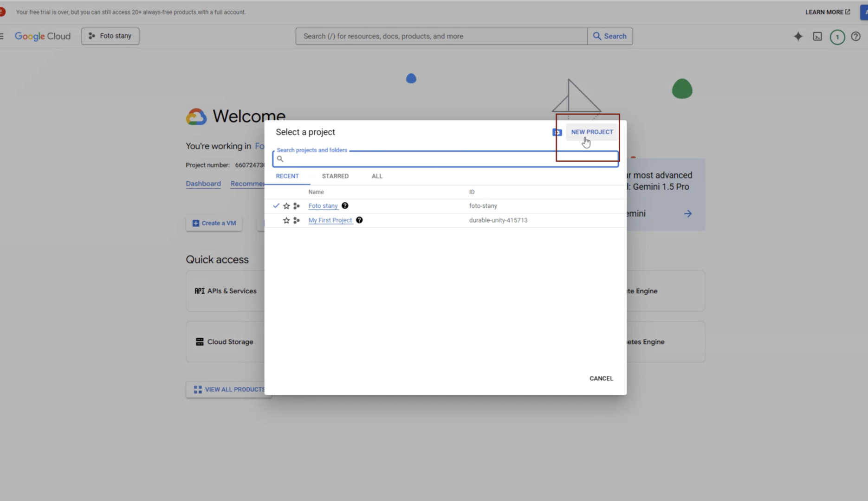Open the Gemini sparkle icon
The height and width of the screenshot is (501, 868).
(798, 37)
